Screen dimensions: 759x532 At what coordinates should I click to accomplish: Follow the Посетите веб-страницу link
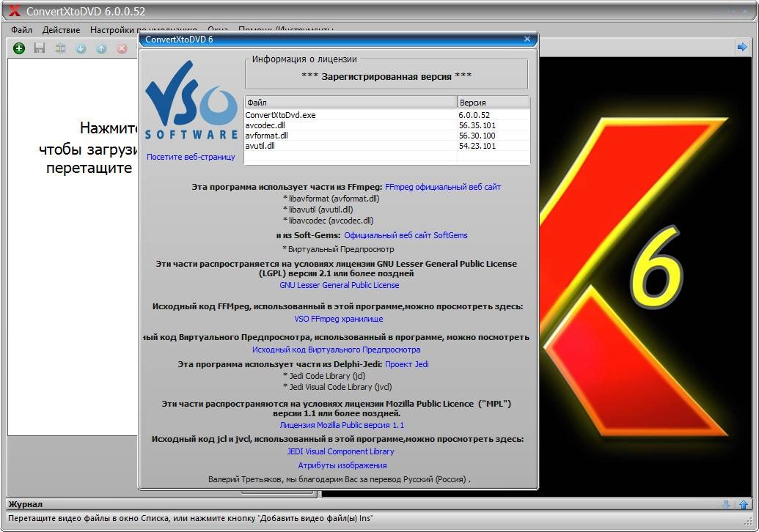[x=191, y=157]
